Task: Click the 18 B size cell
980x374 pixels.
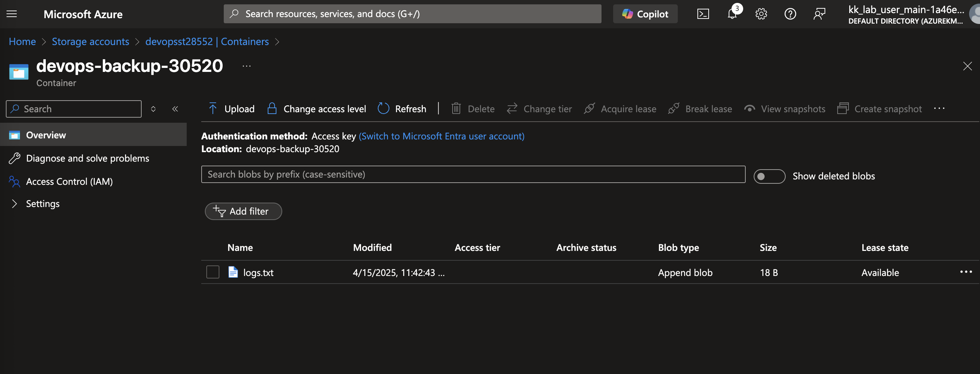Action: (769, 272)
